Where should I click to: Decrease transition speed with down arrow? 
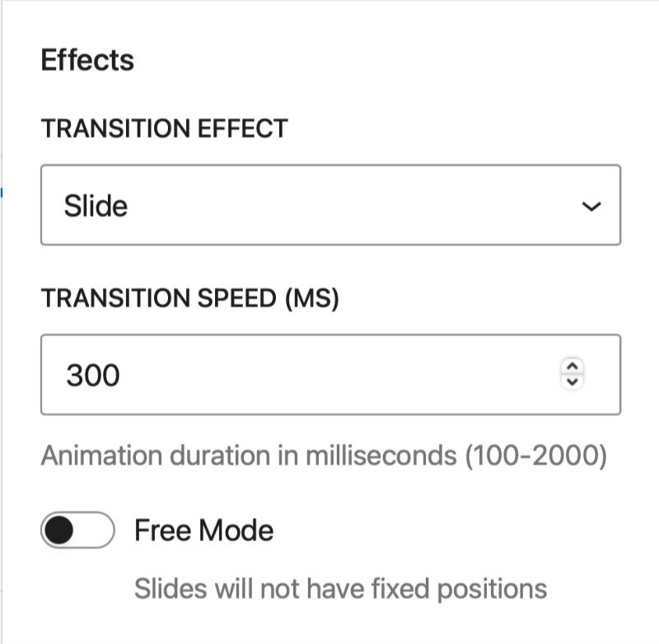575,382
